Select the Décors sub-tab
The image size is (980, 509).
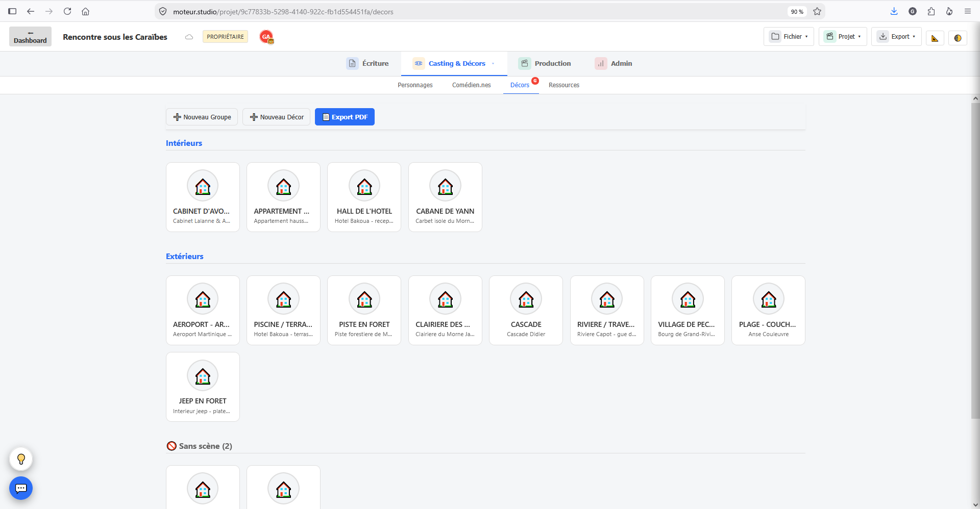click(x=520, y=85)
